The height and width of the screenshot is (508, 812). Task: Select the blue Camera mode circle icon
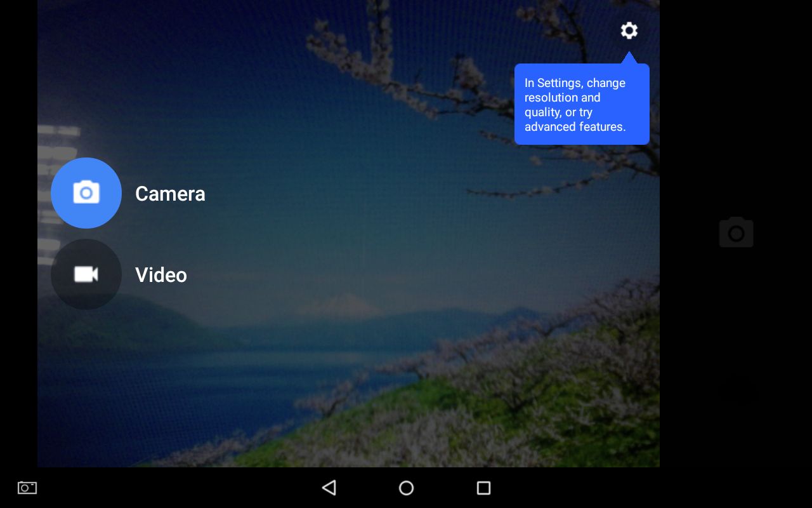tap(86, 193)
